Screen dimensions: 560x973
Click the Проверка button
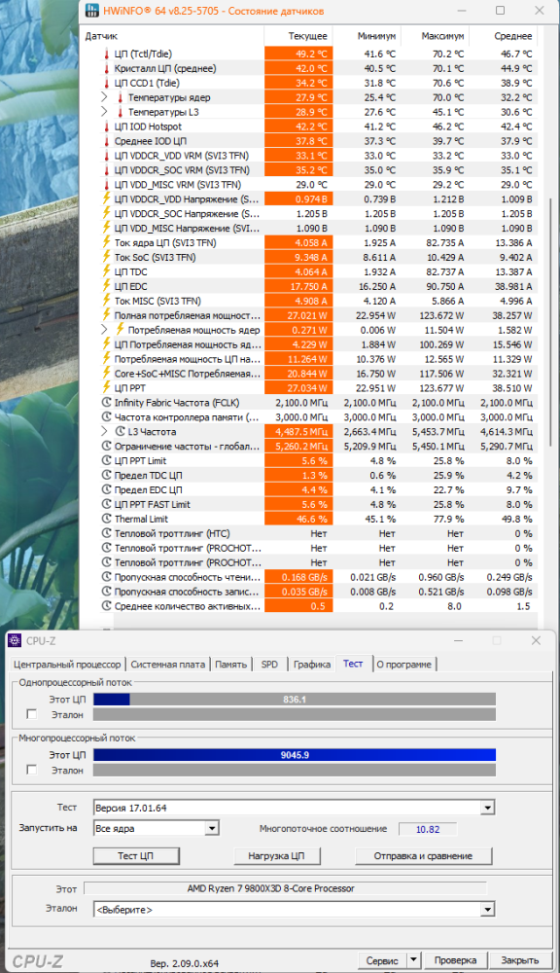click(x=455, y=960)
